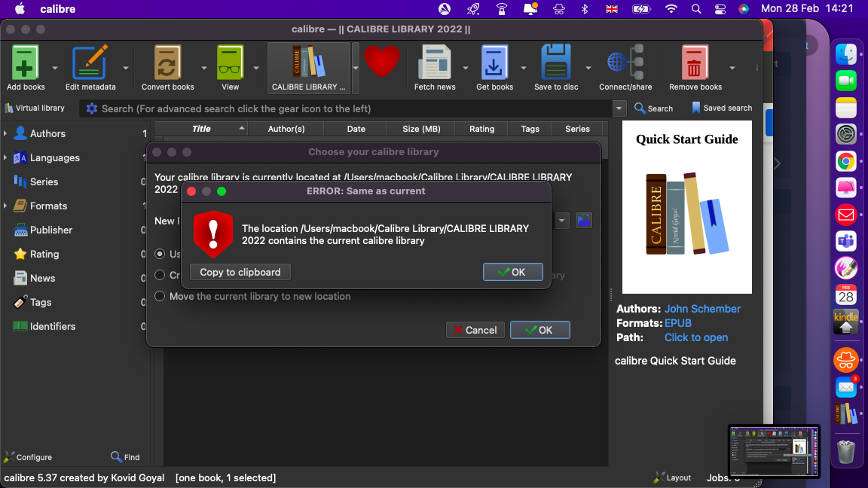868x488 pixels.
Task: Open Finder from the Dock
Action: (846, 54)
